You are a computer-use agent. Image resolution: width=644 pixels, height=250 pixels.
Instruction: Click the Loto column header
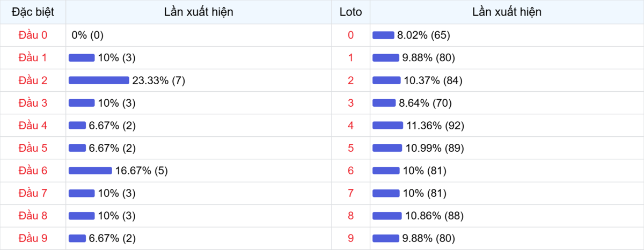tap(350, 12)
